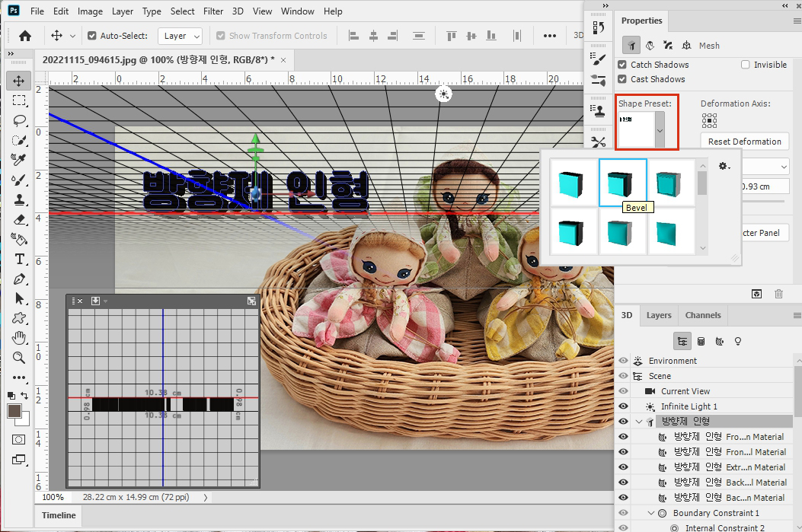
Task: Select the Eyedropper tool
Action: coord(19,160)
